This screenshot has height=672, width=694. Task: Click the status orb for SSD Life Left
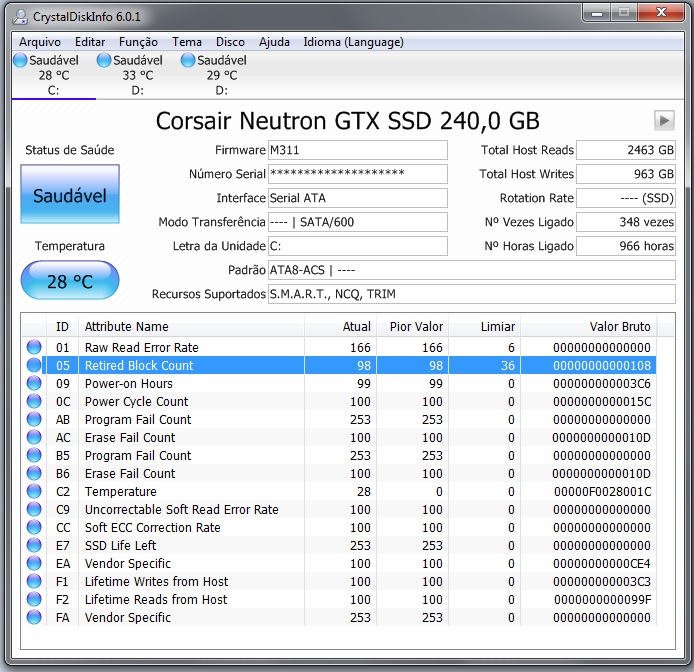click(34, 545)
